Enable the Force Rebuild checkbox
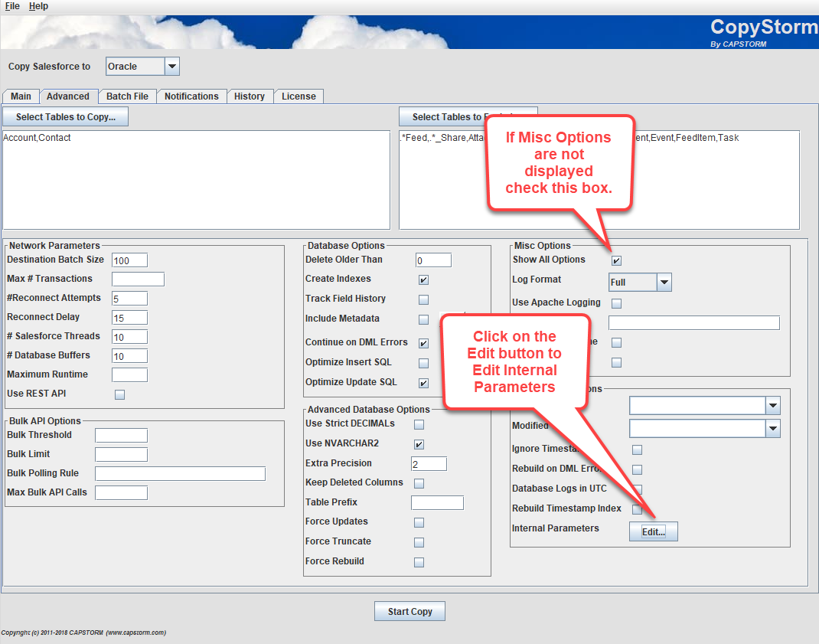The height and width of the screenshot is (644, 819). click(x=419, y=563)
